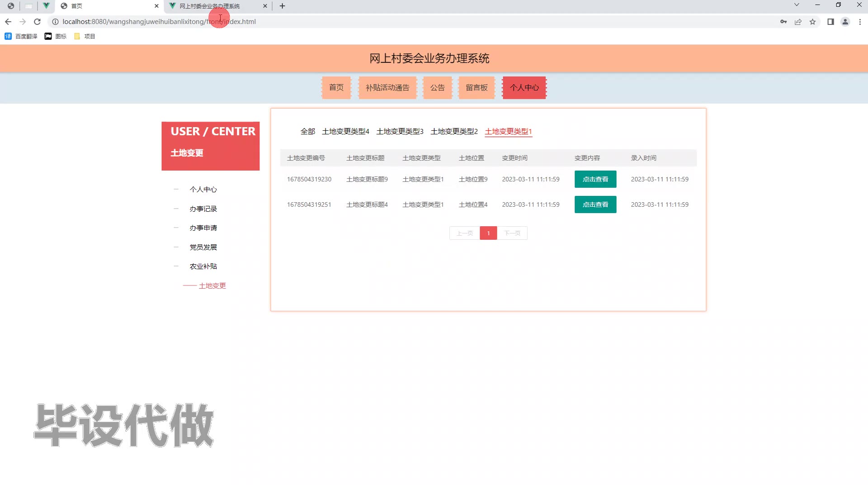Go to the 补贴活动通告 nav item

pos(387,88)
